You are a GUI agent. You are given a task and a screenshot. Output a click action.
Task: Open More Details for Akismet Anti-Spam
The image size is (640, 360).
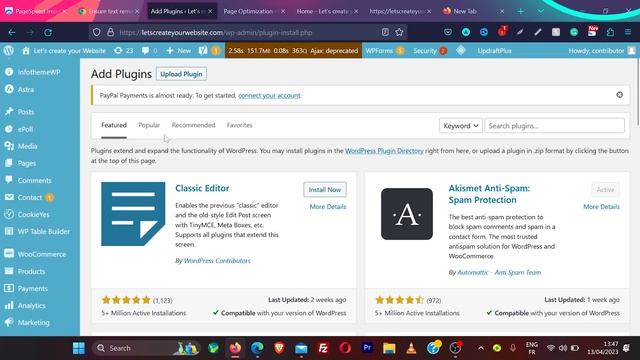point(601,207)
